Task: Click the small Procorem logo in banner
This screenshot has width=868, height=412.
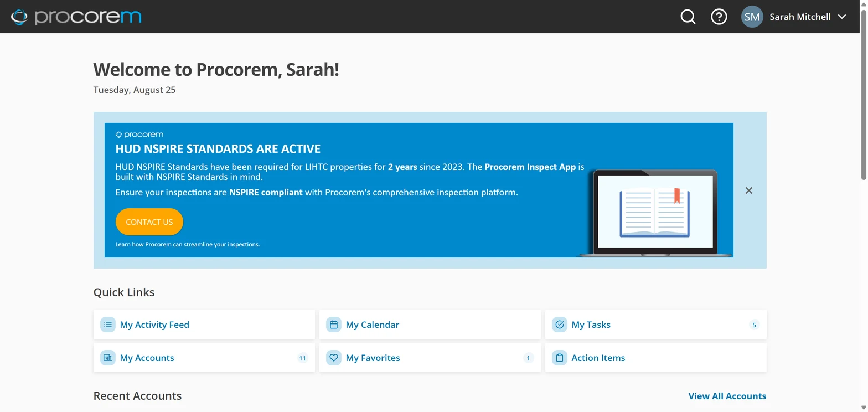Action: (139, 135)
